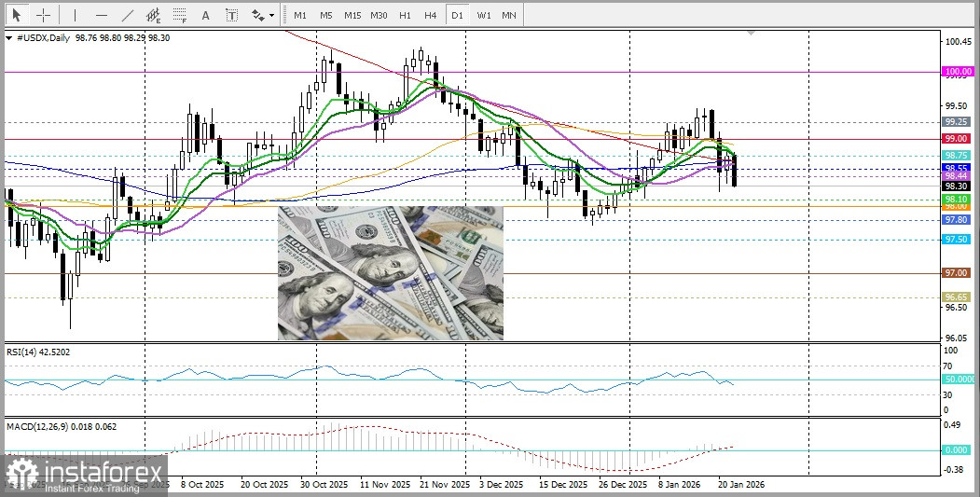Select the trendline drawing tool
The image size is (980, 497).
(x=128, y=15)
